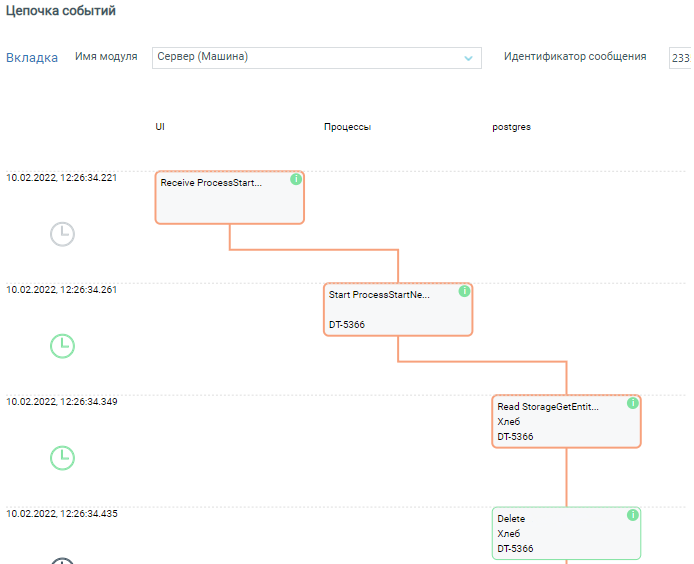Click green clock icon below 12:26:34.261
The image size is (694, 564).
pos(62,346)
